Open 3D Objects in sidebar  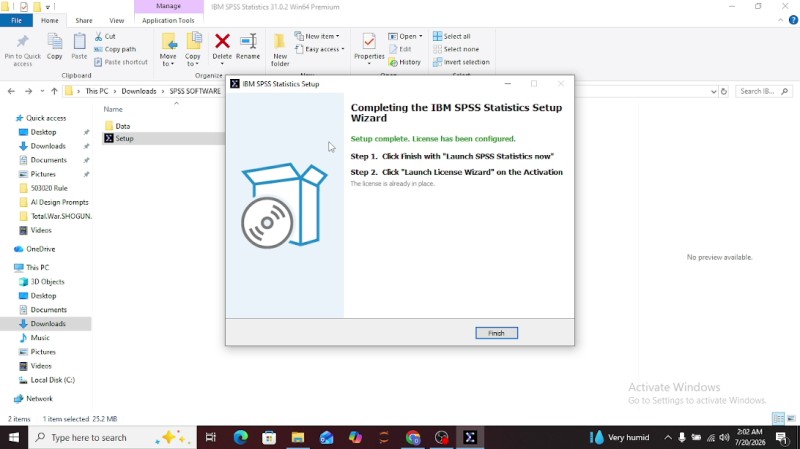[x=47, y=282]
